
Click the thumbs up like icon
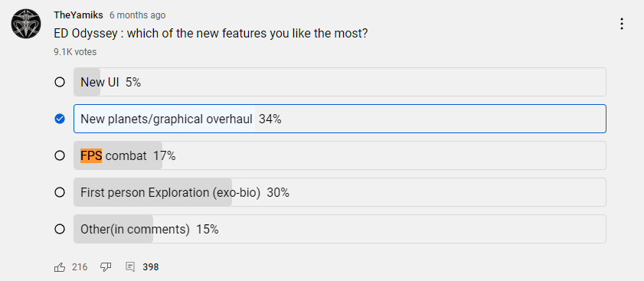click(60, 267)
